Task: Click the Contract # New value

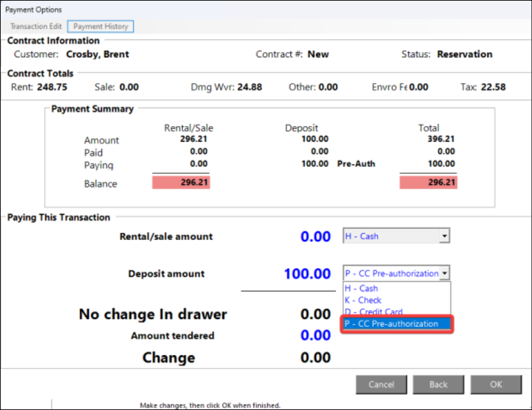Action: [x=318, y=54]
